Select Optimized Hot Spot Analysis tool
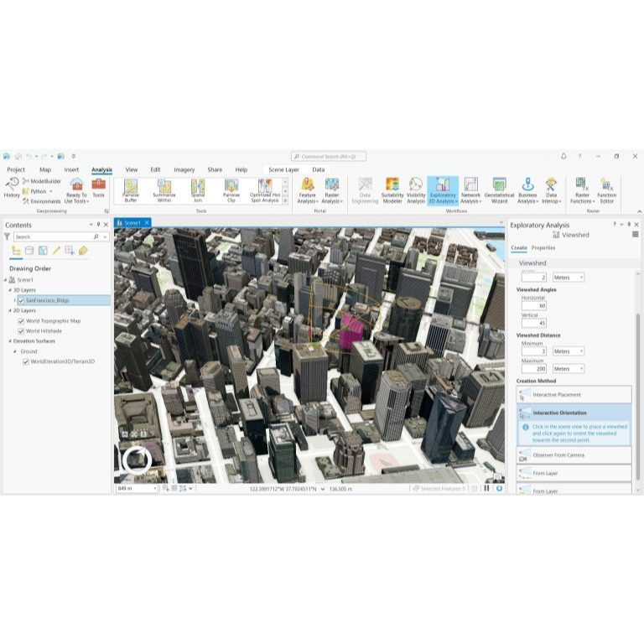The image size is (644, 644). (x=265, y=190)
